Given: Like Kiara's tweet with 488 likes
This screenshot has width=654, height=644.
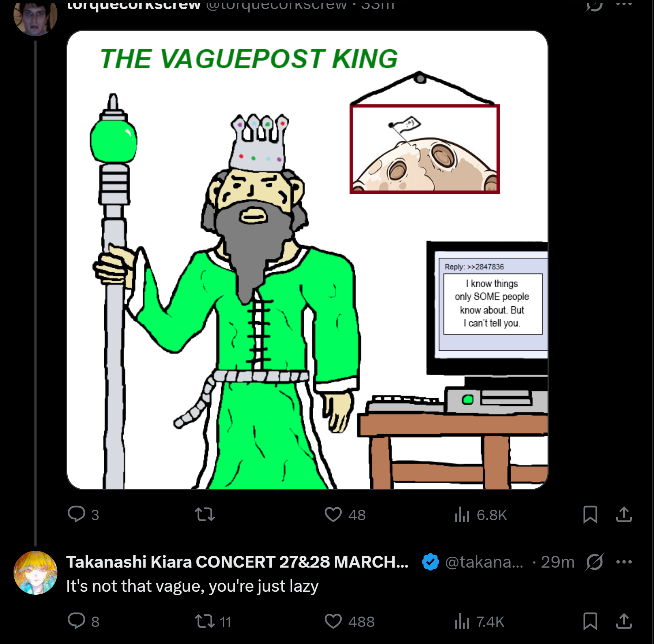Looking at the screenshot, I should [349, 621].
